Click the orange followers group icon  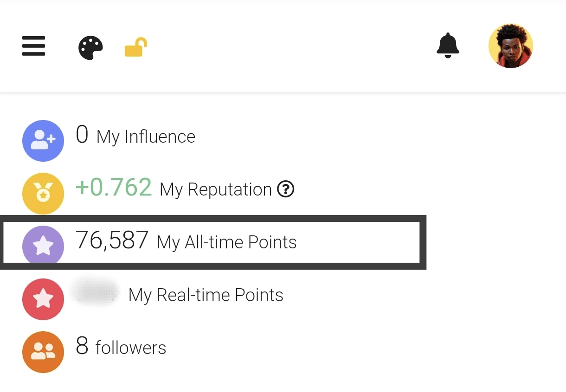43,352
